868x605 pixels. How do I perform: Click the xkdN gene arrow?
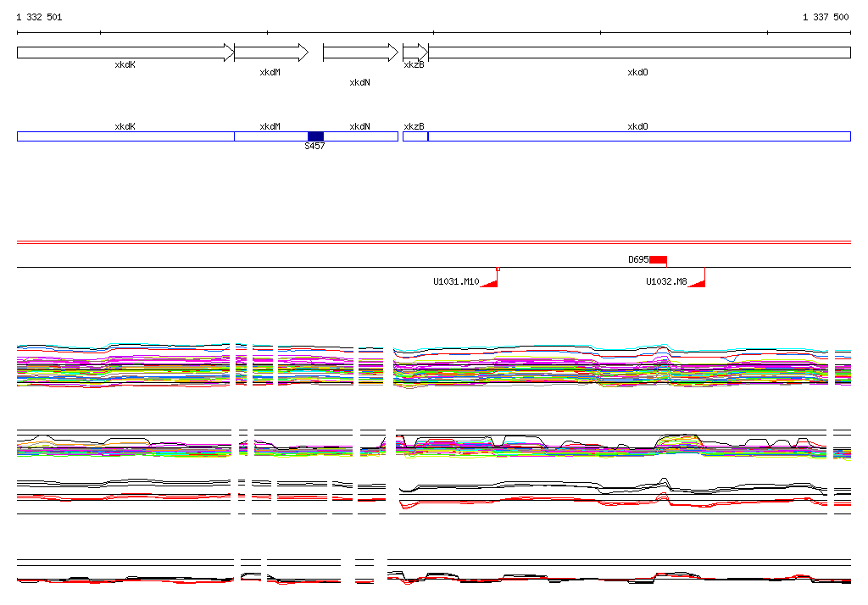point(360,53)
